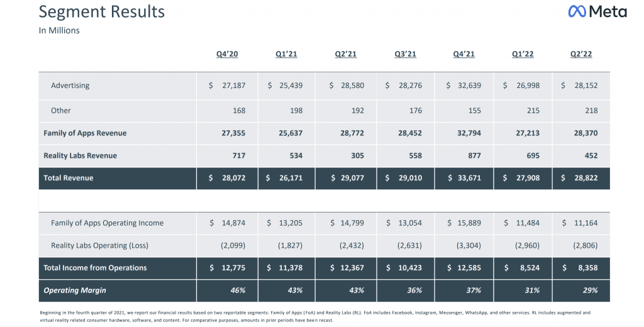This screenshot has width=644, height=327.
Task: Click the Segment Results title
Action: [x=102, y=12]
